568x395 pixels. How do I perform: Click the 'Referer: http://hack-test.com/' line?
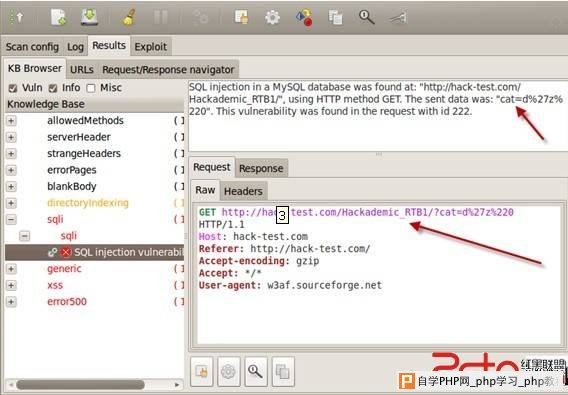pos(284,249)
